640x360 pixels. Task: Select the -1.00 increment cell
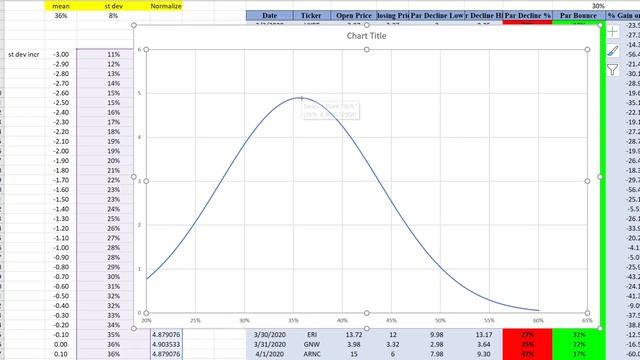click(61, 248)
